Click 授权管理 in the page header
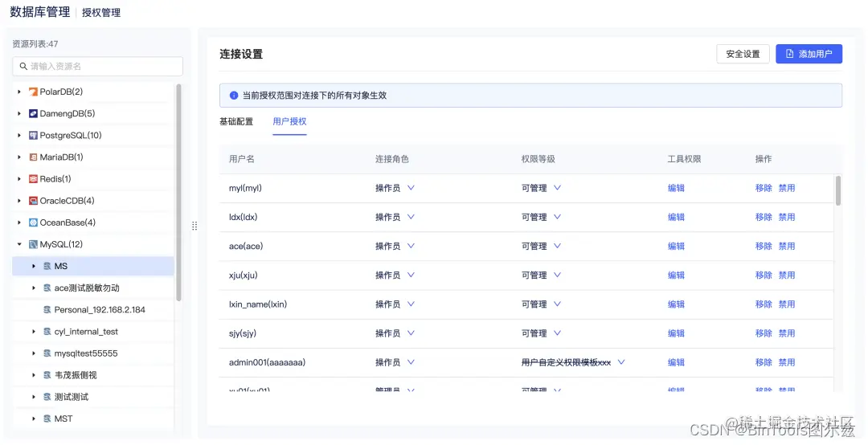 tap(101, 13)
